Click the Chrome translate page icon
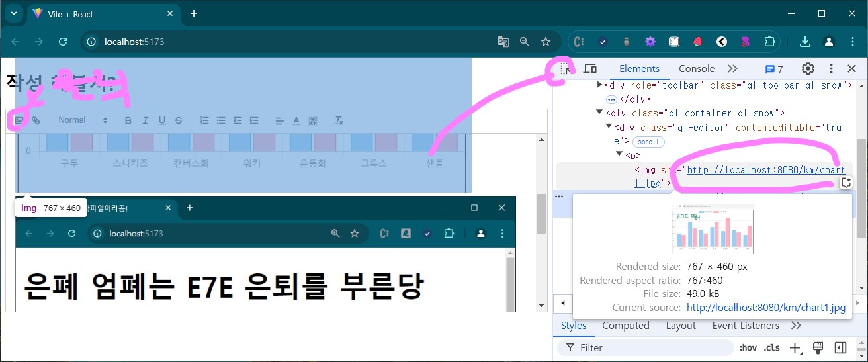 503,42
